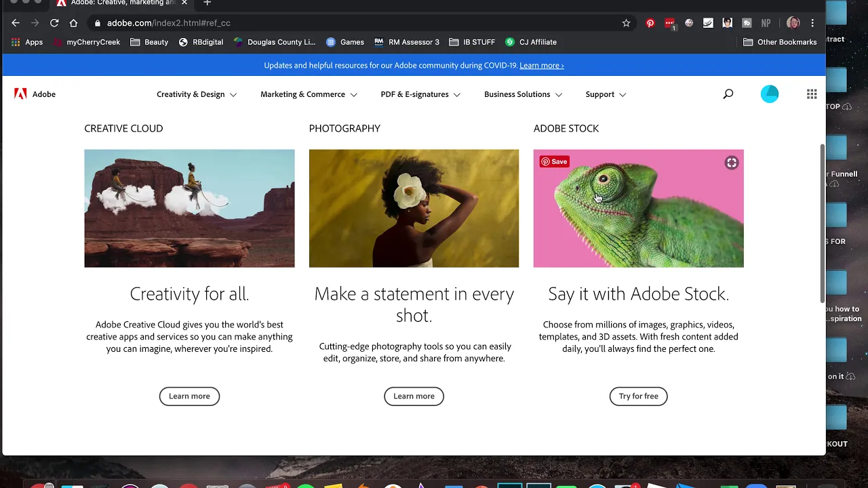Click Learn more under Creativity for all
The width and height of the screenshot is (868, 488).
[x=189, y=396]
